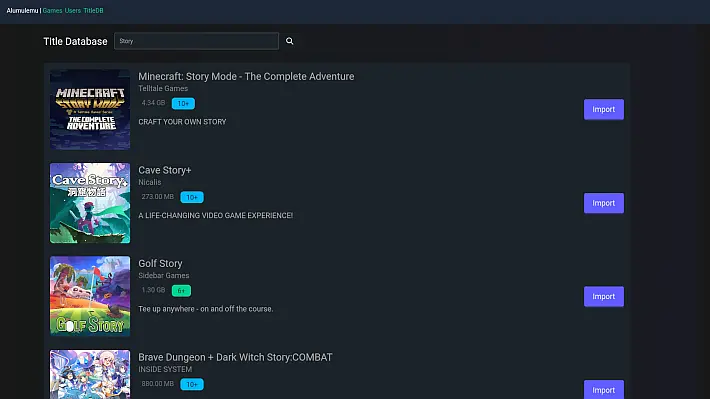Image resolution: width=710 pixels, height=399 pixels.
Task: Open the Games navigation link
Action: [52, 10]
